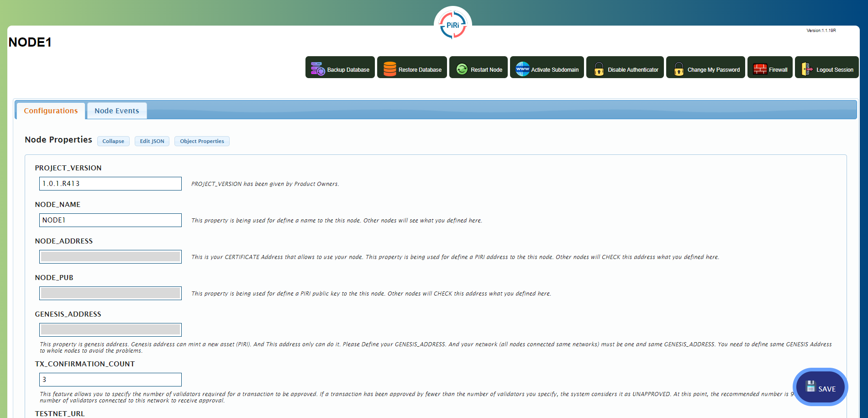This screenshot has width=868, height=418.
Task: Select the Configurations tab
Action: pos(50,111)
